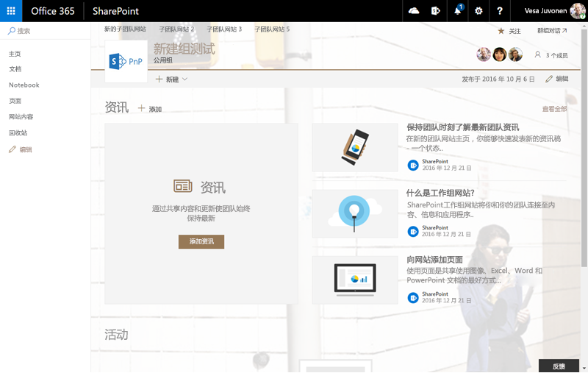Click Office 365 text in header
This screenshot has height=373, width=588.
pos(52,11)
